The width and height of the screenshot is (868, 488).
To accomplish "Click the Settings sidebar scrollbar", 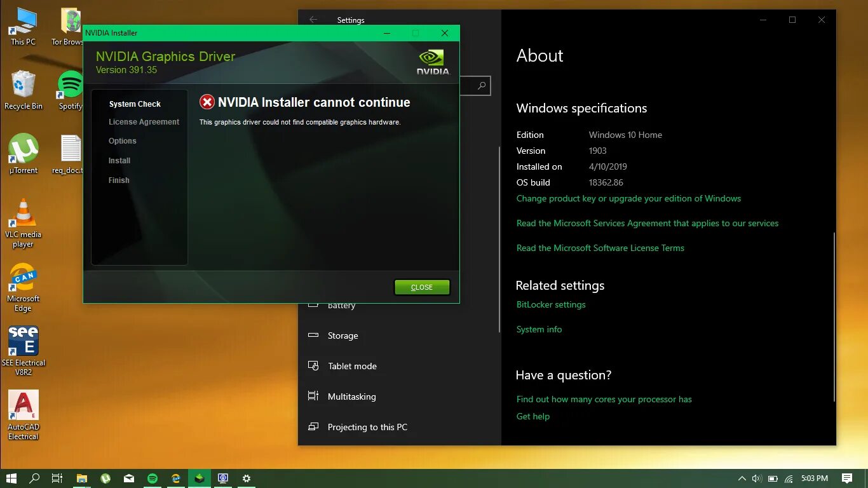I will tap(499, 238).
